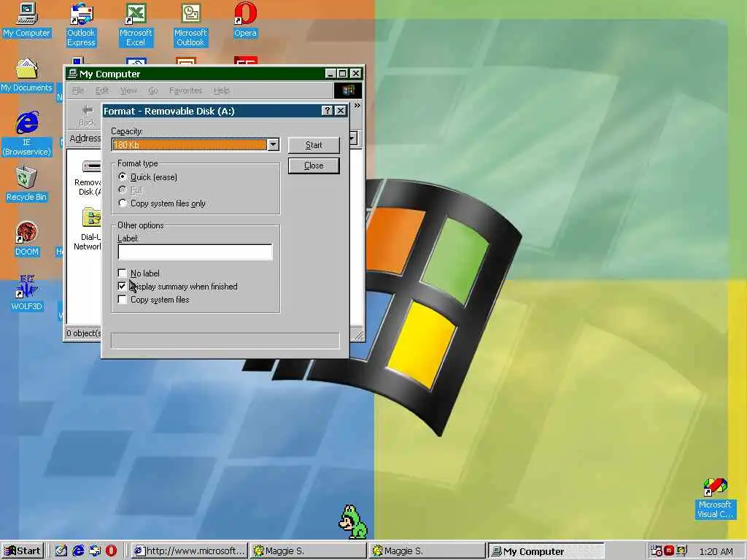This screenshot has width=747, height=560.
Task: Launch Opera from the quick launch bar
Action: (x=111, y=551)
